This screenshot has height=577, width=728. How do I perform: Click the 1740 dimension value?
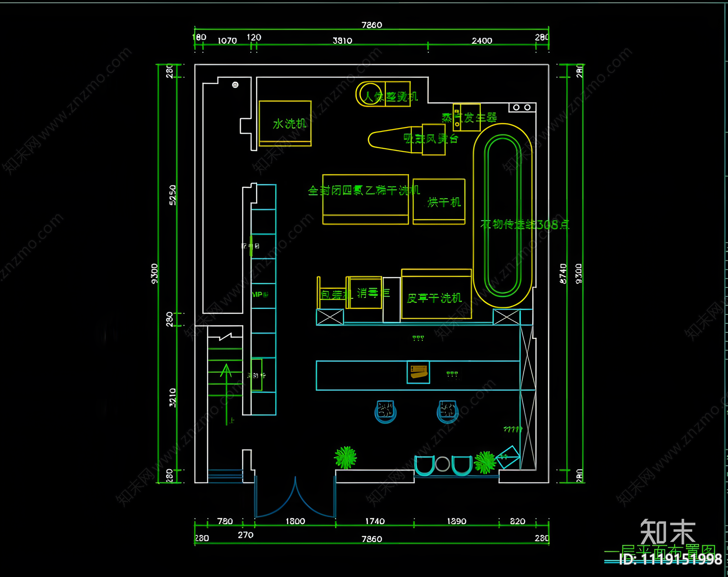375,521
